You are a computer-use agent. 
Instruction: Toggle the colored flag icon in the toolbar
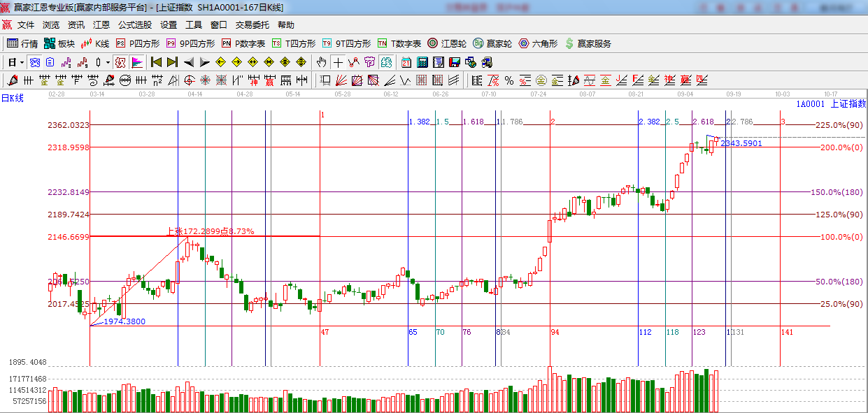[x=137, y=62]
